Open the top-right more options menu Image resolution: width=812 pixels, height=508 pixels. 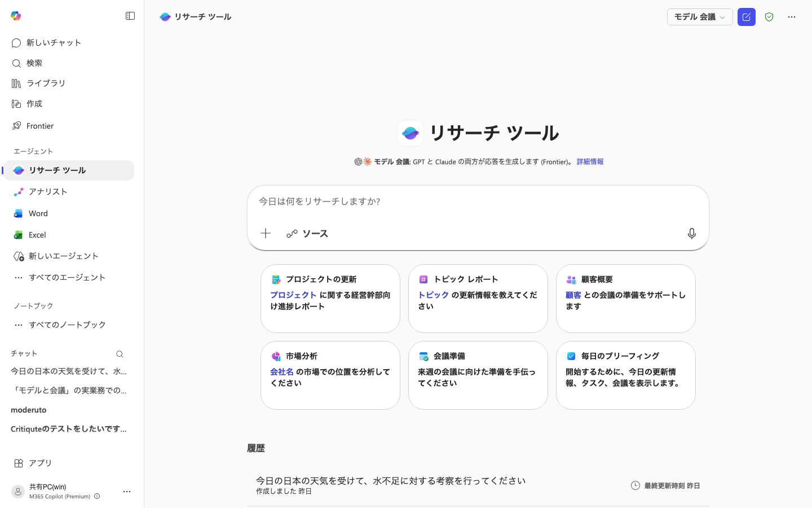pos(792,17)
